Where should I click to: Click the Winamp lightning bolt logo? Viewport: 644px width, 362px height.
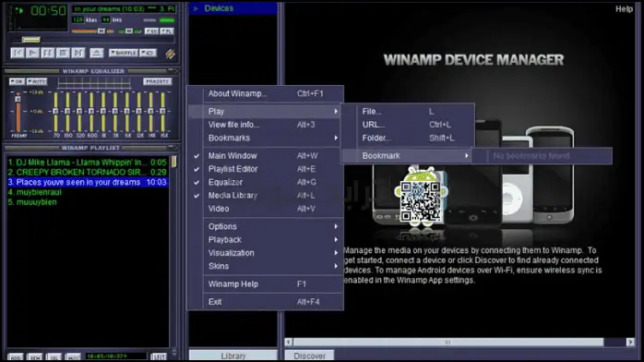coord(170,54)
